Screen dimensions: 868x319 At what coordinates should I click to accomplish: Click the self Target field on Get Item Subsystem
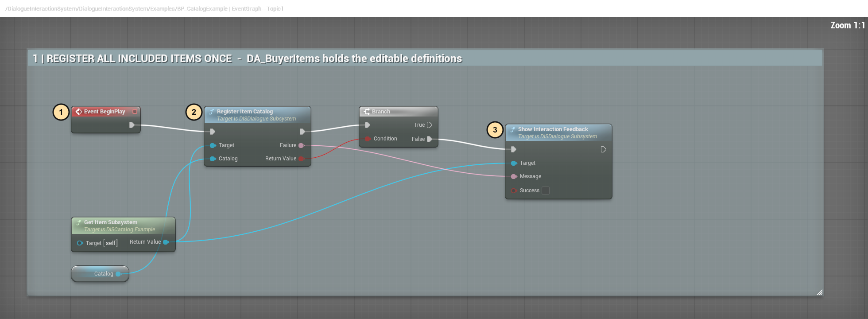111,243
